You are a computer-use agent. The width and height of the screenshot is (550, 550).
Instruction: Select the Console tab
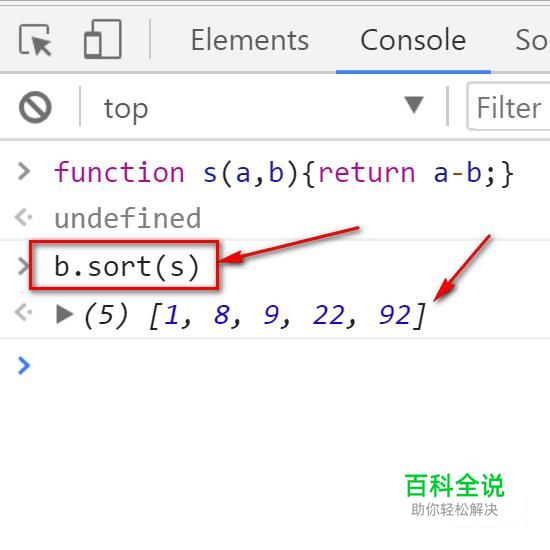point(413,40)
